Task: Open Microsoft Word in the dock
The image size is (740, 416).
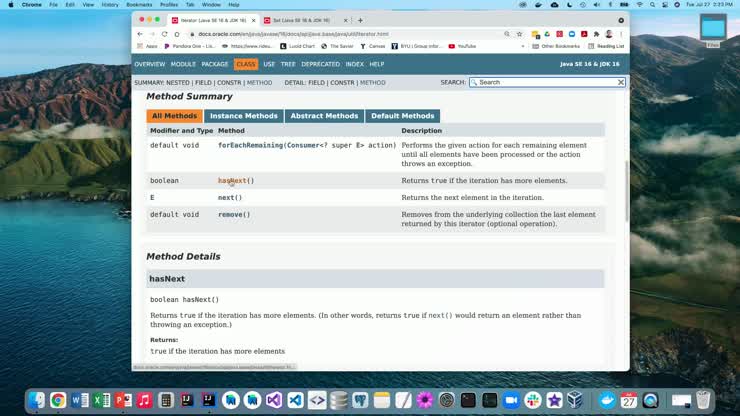Action: coord(80,400)
